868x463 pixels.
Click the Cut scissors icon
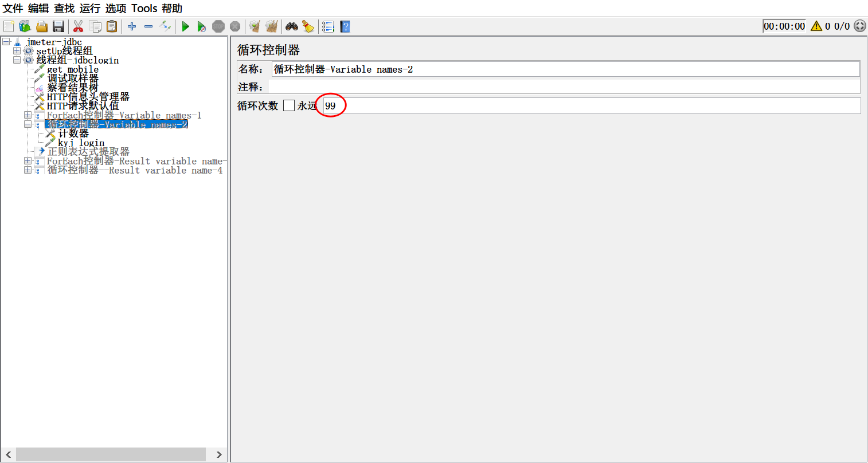click(79, 26)
